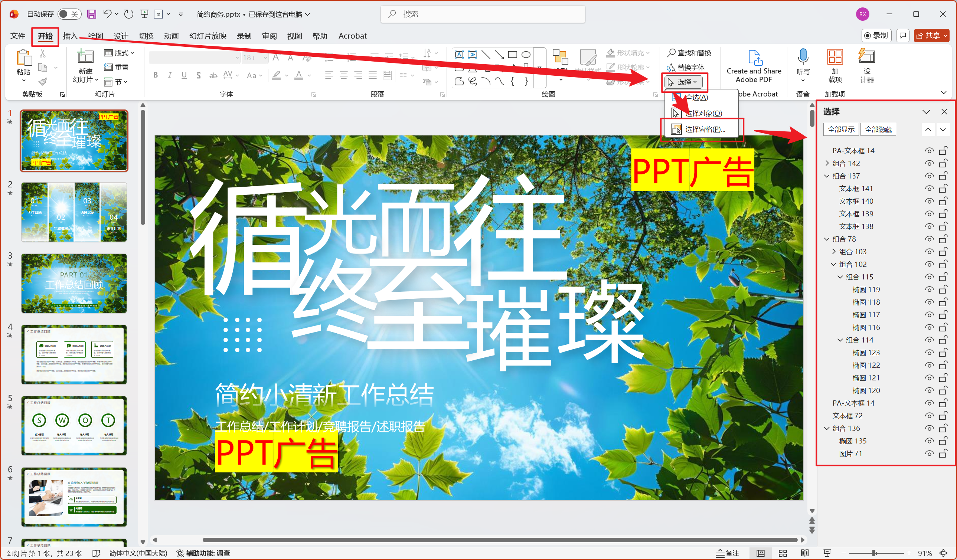Viewport: 957px width, 560px height.
Task: Select the 听写 (Dictate) tool
Action: coord(803,65)
